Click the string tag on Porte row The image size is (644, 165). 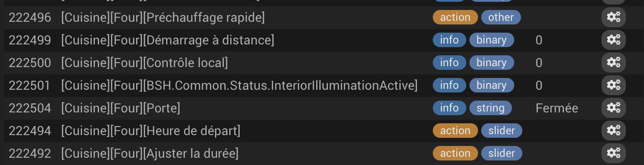click(x=490, y=108)
